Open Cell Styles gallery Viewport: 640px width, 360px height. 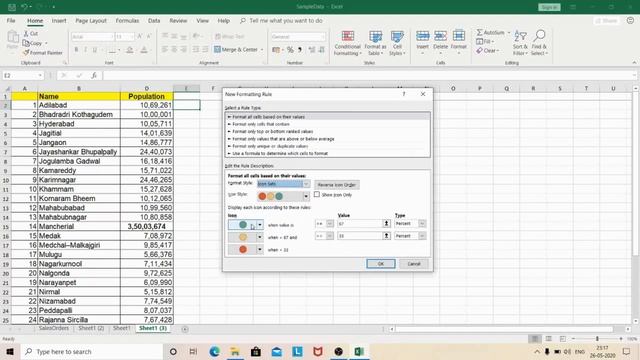(397, 43)
